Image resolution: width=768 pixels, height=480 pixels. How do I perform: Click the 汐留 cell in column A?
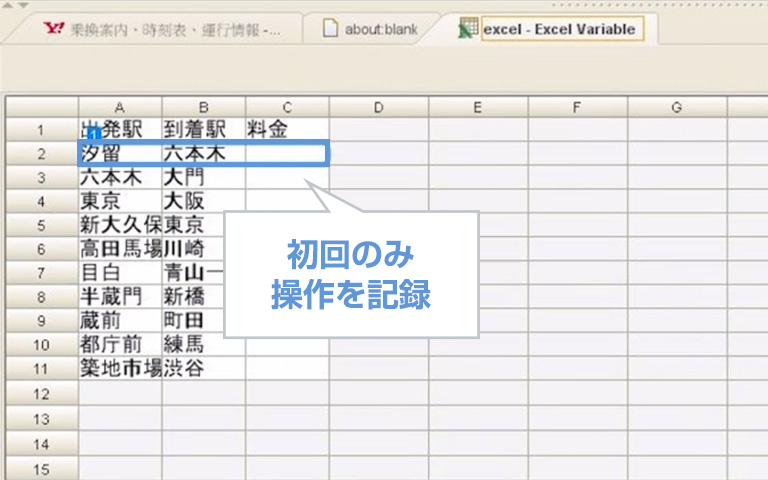coord(120,154)
